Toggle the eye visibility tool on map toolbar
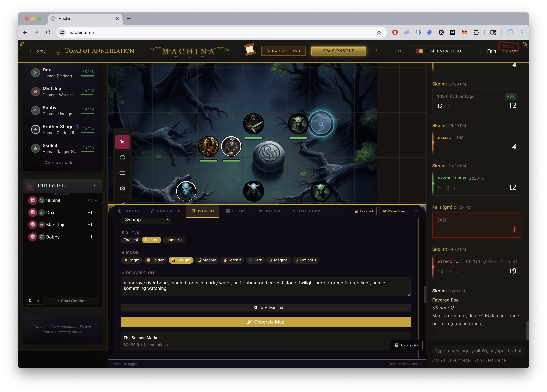The image size is (547, 392). [x=122, y=188]
